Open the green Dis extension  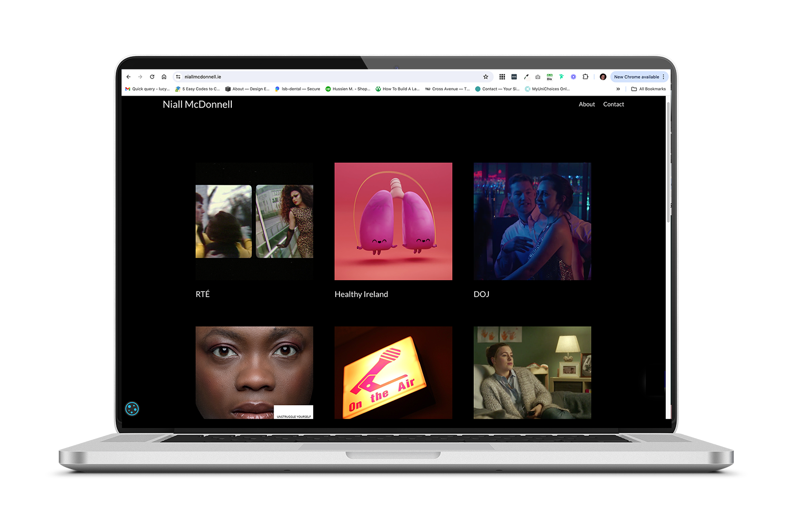[x=550, y=77]
